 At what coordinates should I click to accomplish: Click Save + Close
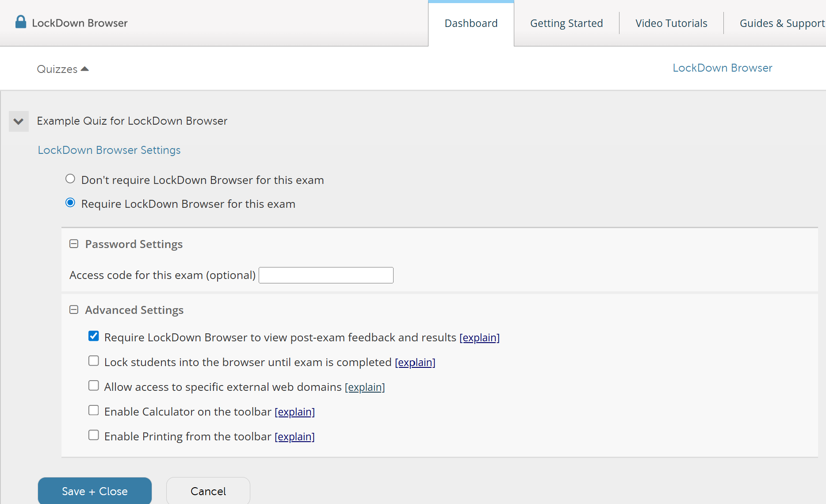tap(94, 491)
